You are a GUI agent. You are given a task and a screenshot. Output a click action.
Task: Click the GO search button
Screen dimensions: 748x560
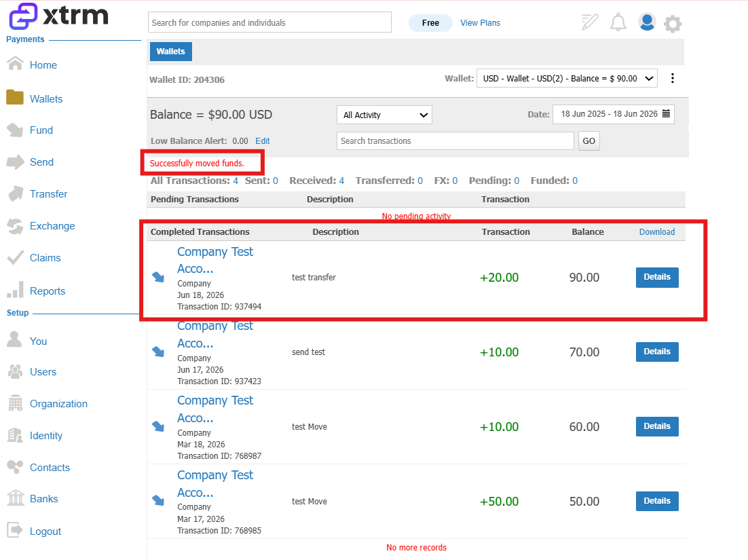point(588,141)
